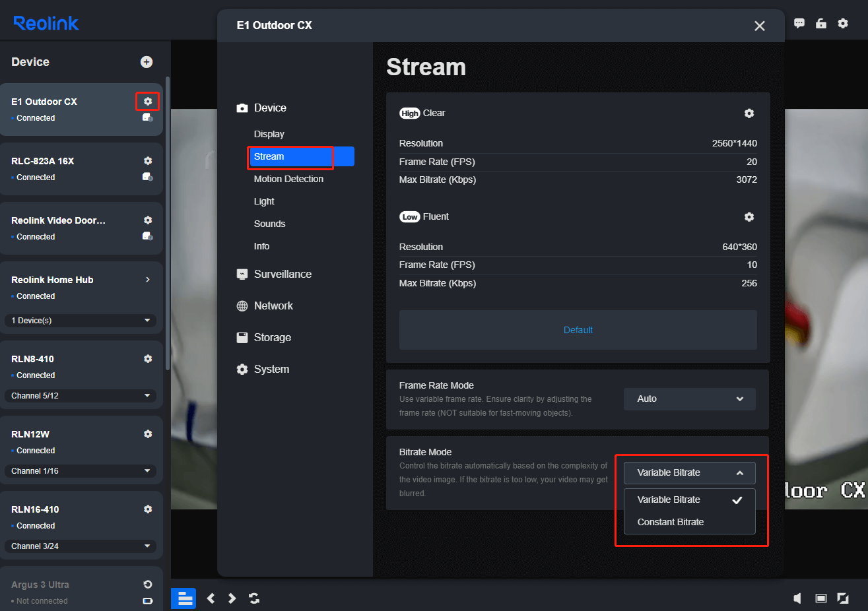The image size is (868, 611).
Task: Edit Clear high stream settings gear
Action: (749, 113)
